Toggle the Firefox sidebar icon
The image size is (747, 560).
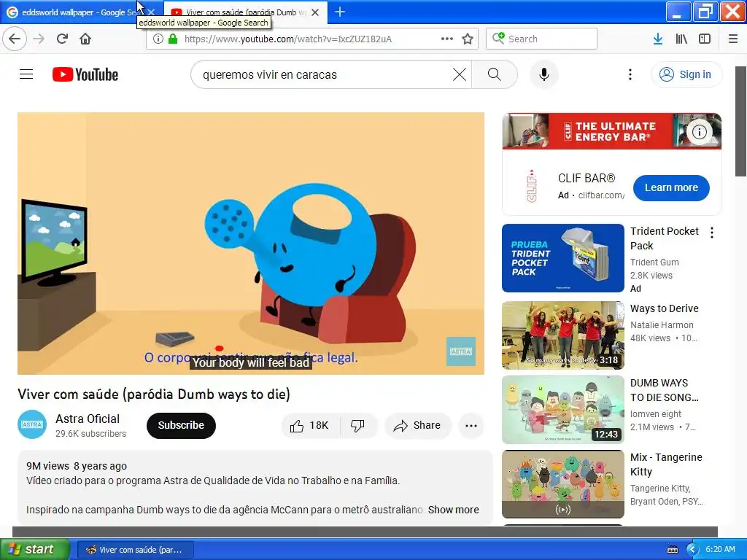(705, 39)
